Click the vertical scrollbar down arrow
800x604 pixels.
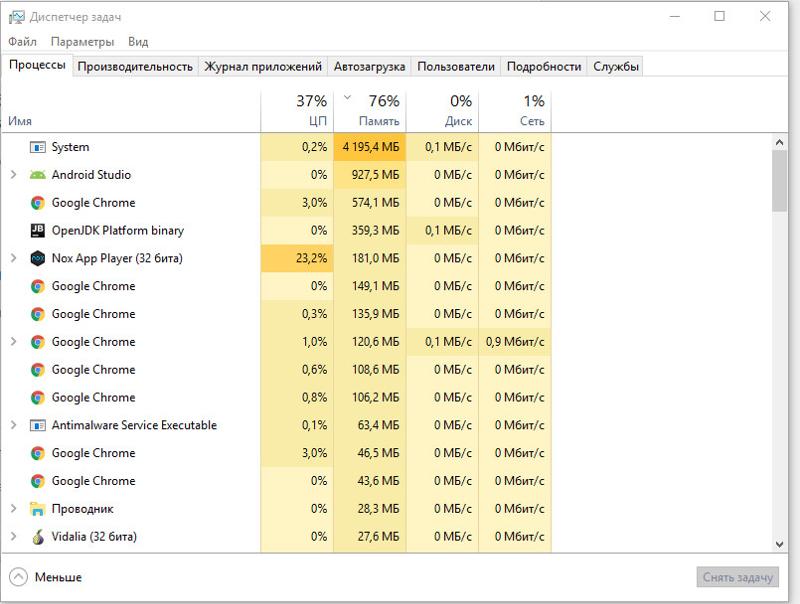(x=780, y=543)
